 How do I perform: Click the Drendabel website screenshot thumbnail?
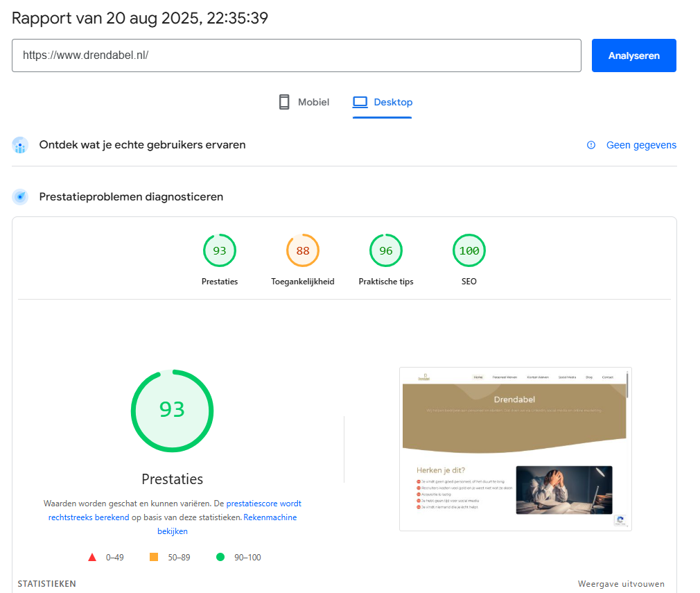(515, 449)
